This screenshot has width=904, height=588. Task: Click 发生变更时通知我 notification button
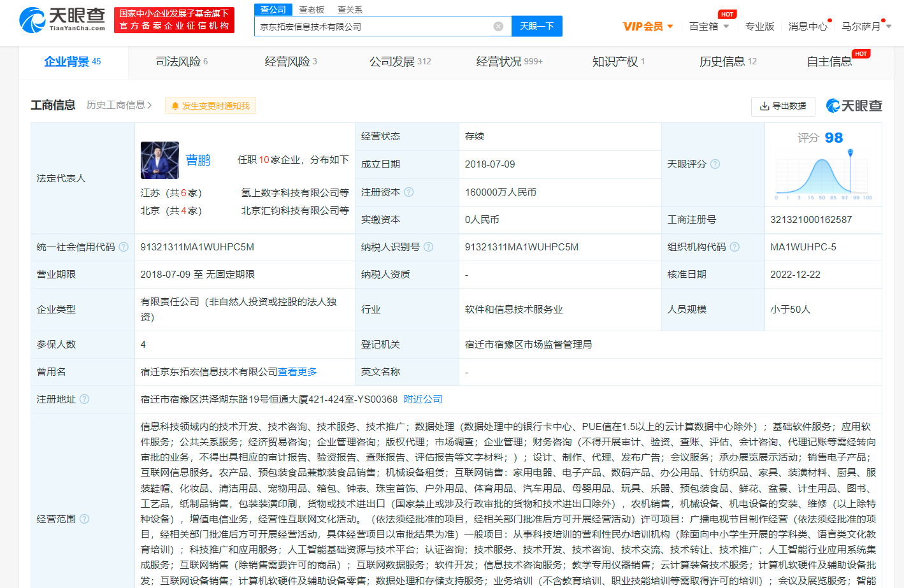point(210,106)
